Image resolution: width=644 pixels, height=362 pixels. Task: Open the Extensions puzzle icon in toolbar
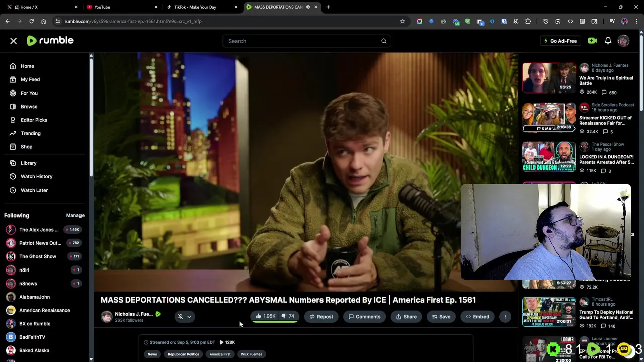tap(528, 21)
